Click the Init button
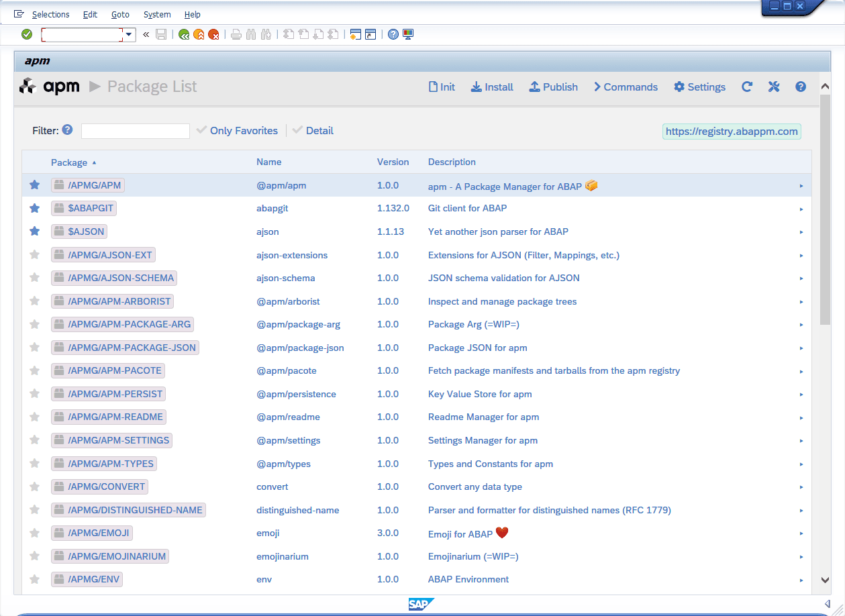845x616 pixels. 442,87
